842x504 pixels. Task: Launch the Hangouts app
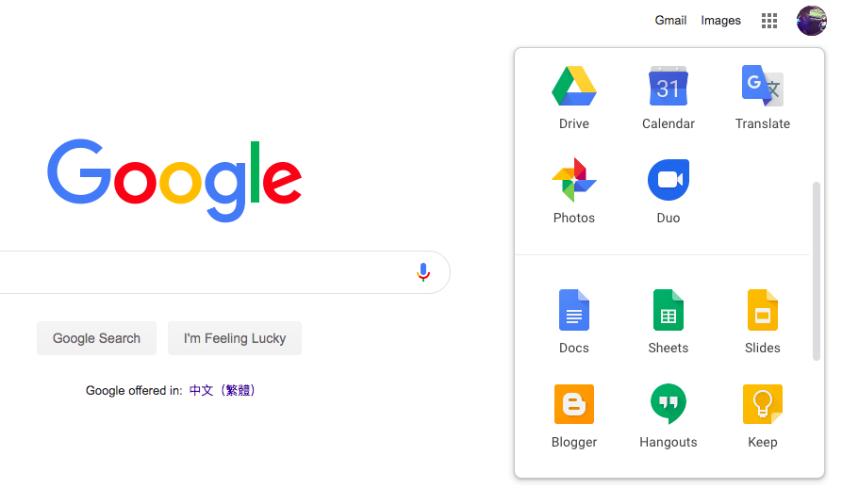click(x=668, y=404)
